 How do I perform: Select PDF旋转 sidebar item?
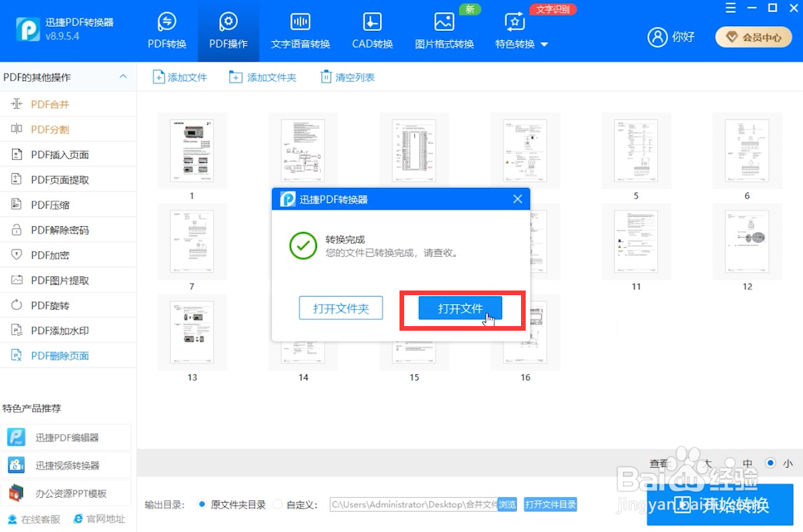pyautogui.click(x=68, y=305)
